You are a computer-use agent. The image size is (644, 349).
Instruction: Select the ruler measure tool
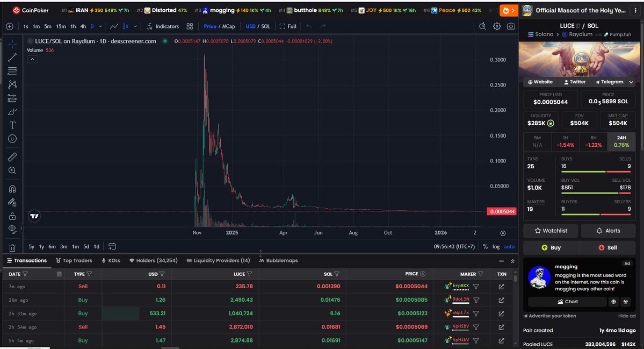point(12,157)
